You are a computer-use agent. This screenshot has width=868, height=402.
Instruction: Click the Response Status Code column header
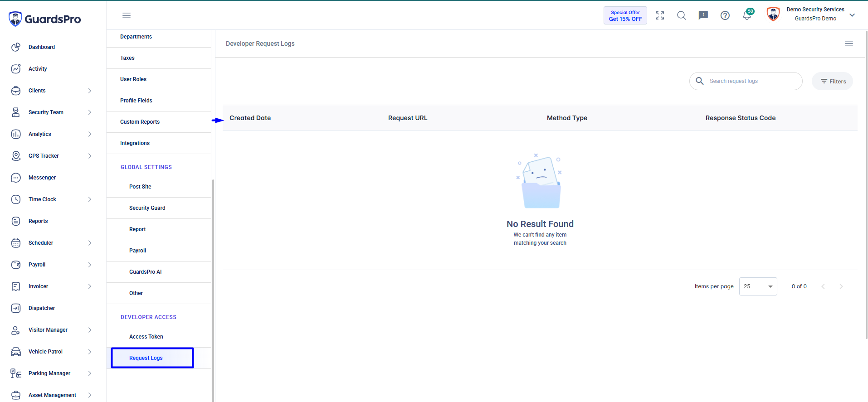tap(741, 118)
